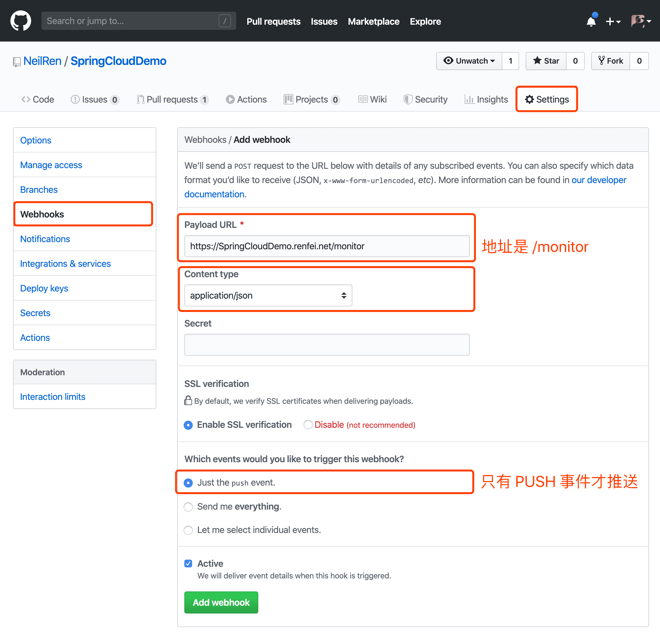Switch to the repository Actions tab
The height and width of the screenshot is (644, 660).
(x=246, y=99)
